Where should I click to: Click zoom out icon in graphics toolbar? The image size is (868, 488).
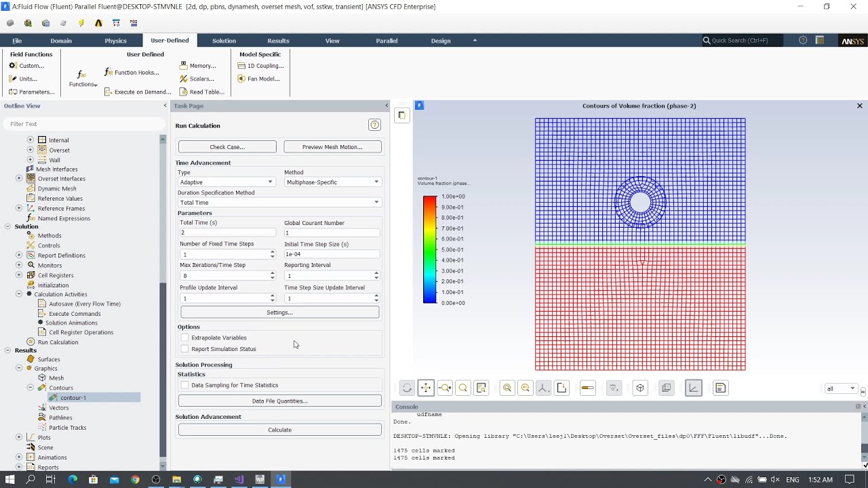[x=525, y=388]
